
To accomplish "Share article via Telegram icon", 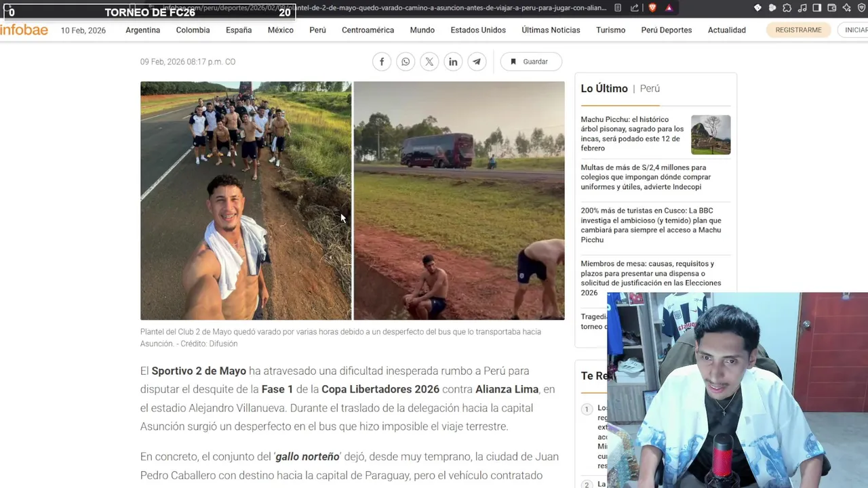I will 477,62.
